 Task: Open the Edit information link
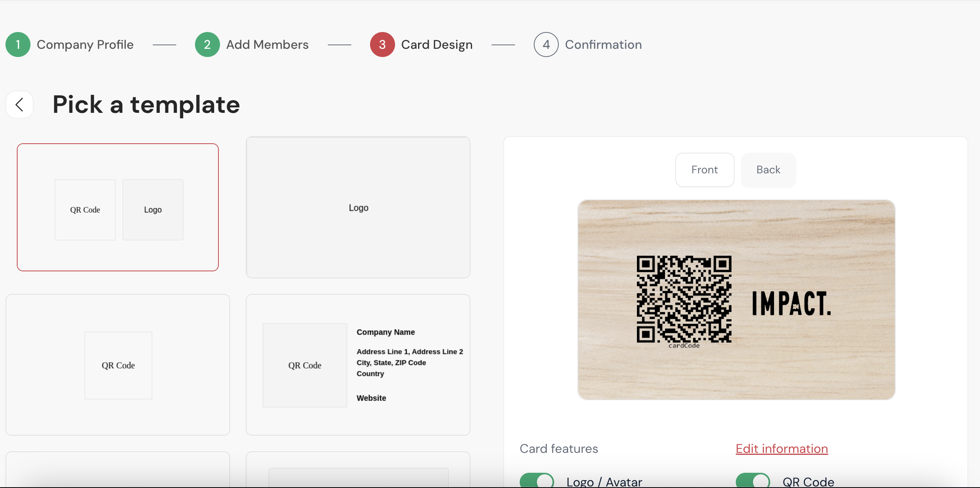[x=781, y=449]
